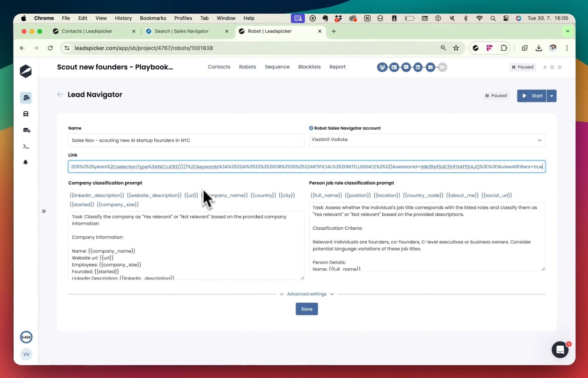Select the contacts step icon in the pipeline
588x378 pixels.
tap(382, 67)
